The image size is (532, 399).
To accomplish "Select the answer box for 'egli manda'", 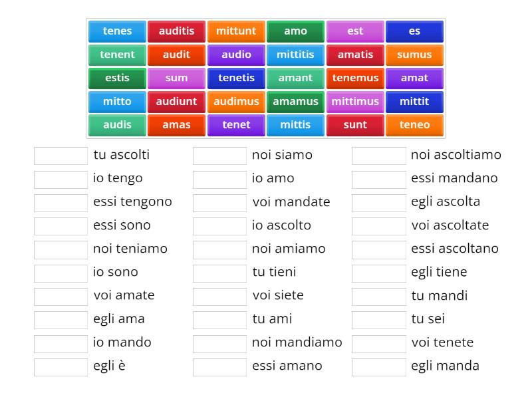I will tap(378, 366).
